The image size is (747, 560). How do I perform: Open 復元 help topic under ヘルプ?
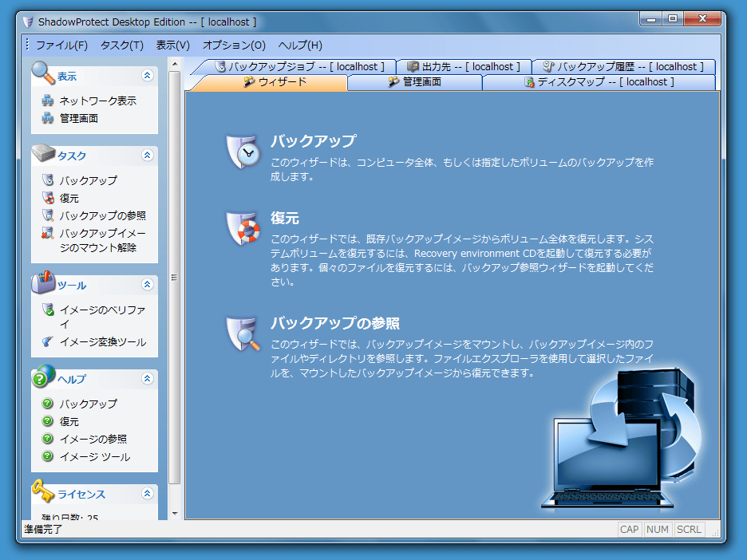[x=69, y=421]
